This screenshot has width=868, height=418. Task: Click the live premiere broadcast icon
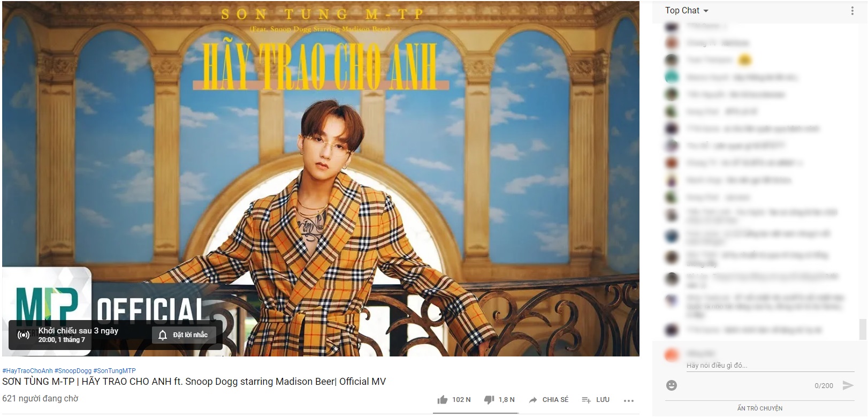pos(24,335)
